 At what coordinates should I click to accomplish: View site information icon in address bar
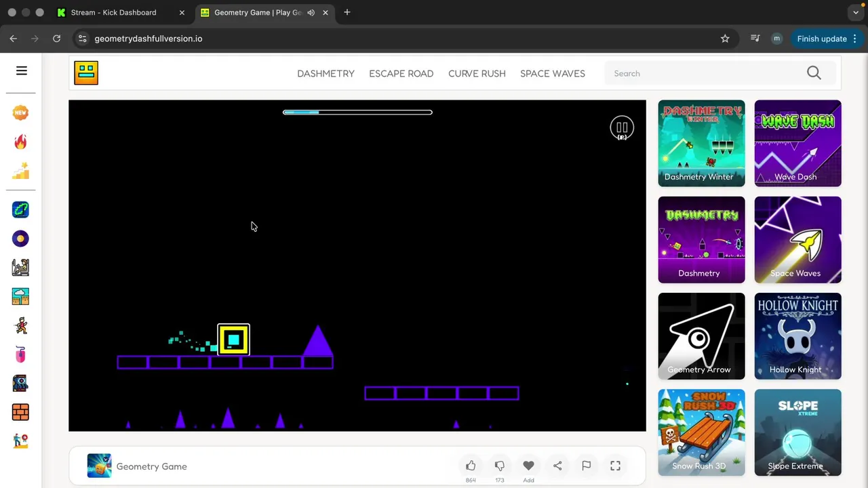coord(82,39)
